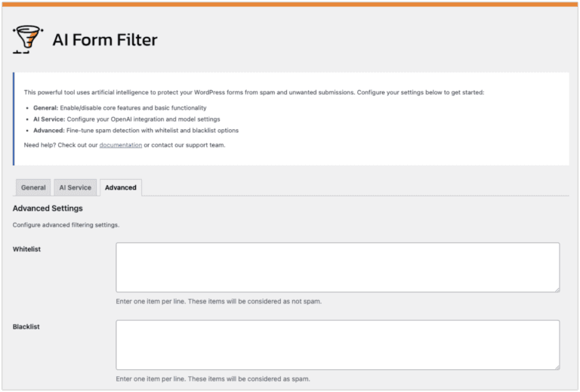The width and height of the screenshot is (580, 392).
Task: Grab the Whitelist textarea resize handle
Action: point(557,289)
